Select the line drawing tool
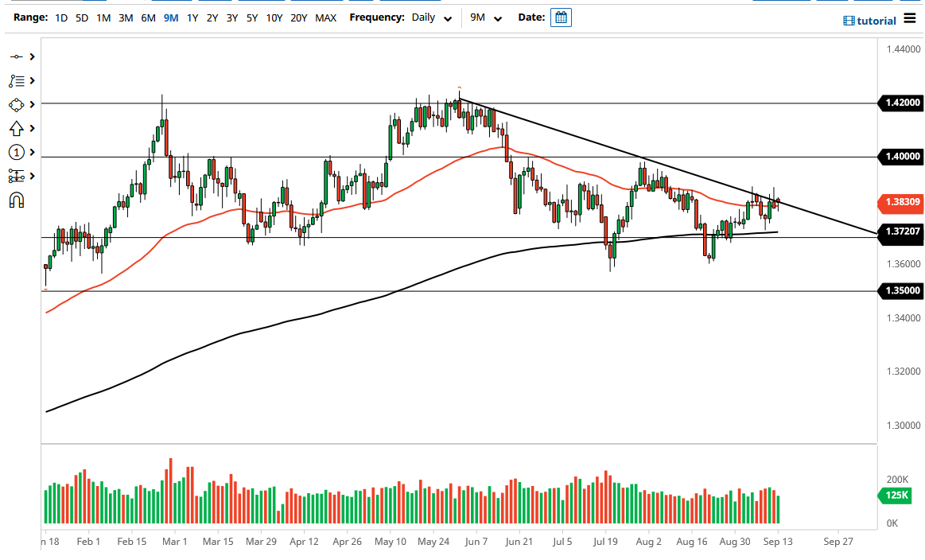This screenshot has width=925, height=560. (16, 56)
